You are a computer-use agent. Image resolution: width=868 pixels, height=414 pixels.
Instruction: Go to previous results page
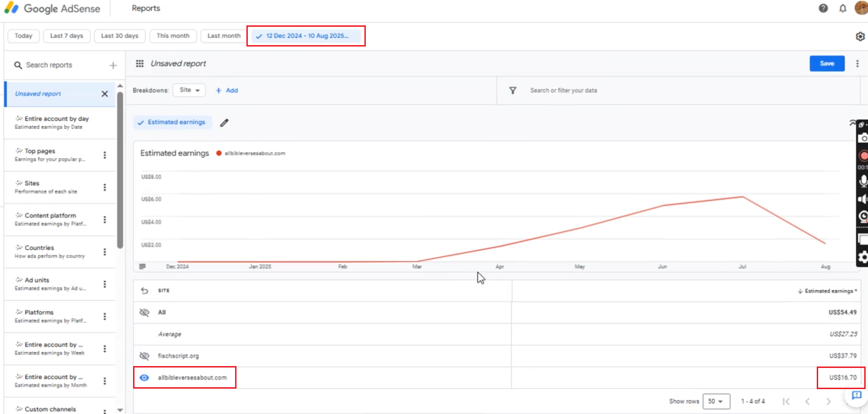click(x=807, y=401)
